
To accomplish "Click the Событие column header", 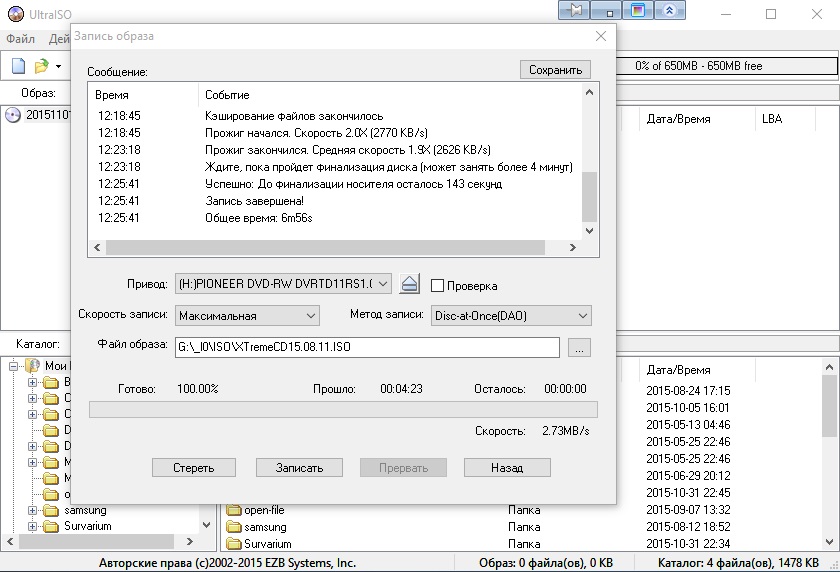I will [389, 95].
